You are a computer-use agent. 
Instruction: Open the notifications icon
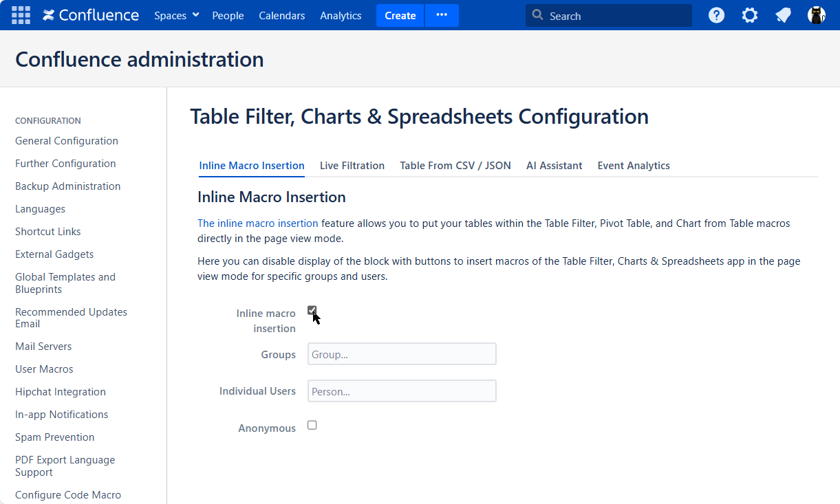(783, 15)
